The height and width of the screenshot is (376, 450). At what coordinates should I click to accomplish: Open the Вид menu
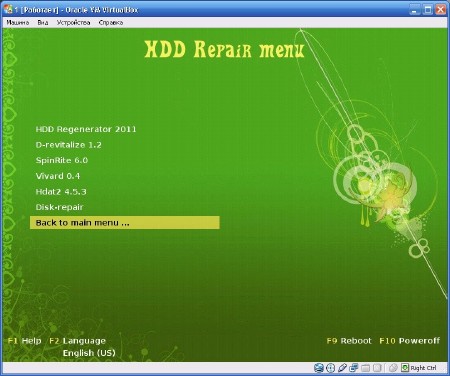coord(43,23)
